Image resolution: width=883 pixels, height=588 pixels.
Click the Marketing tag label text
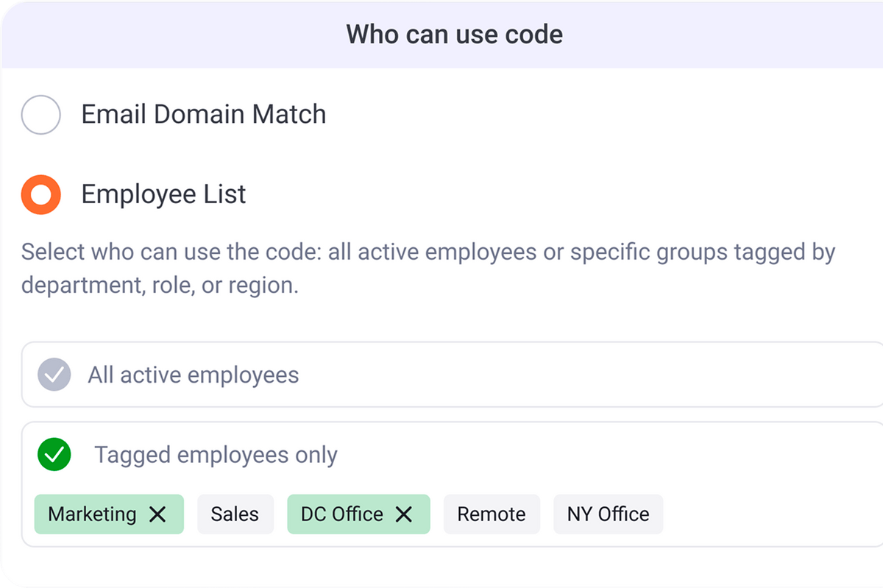click(x=92, y=514)
